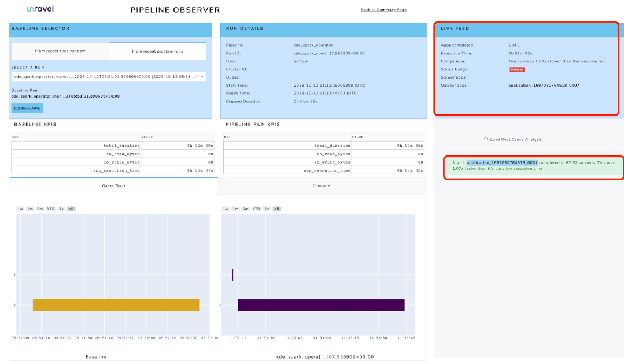
Task: Click baseline io_read_bytes row
Action: tap(113, 154)
